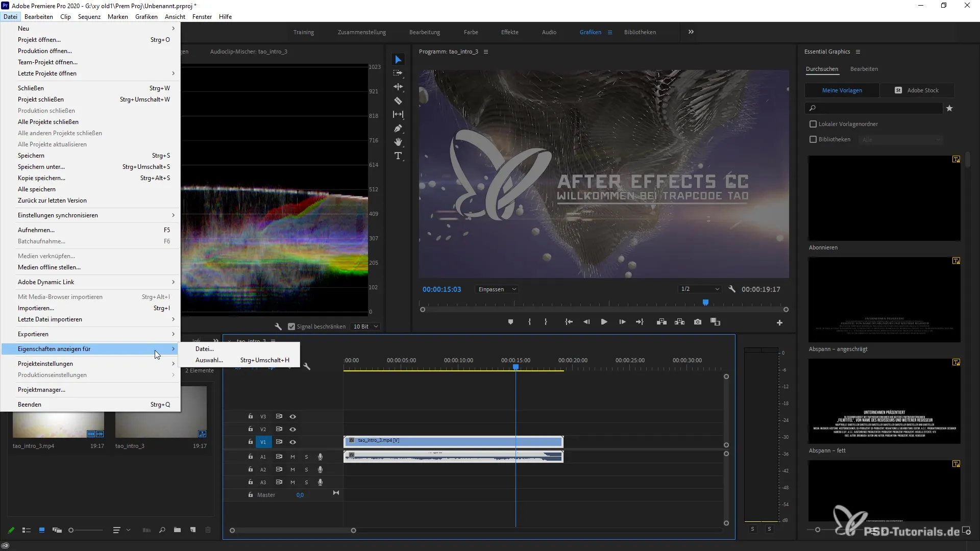The width and height of the screenshot is (980, 551).
Task: Switch to the Farbe workspace tab
Action: click(471, 32)
